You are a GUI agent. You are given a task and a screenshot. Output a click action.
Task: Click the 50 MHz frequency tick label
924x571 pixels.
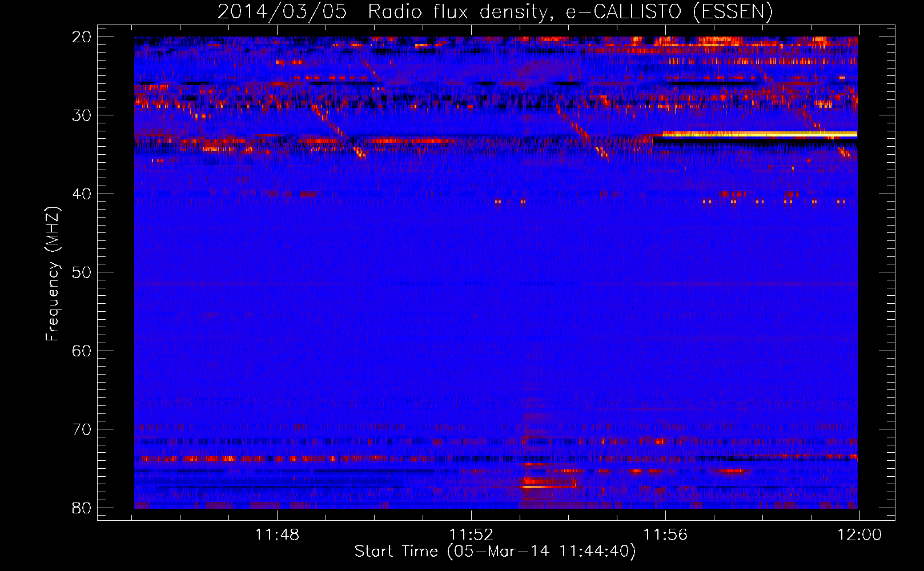point(82,272)
